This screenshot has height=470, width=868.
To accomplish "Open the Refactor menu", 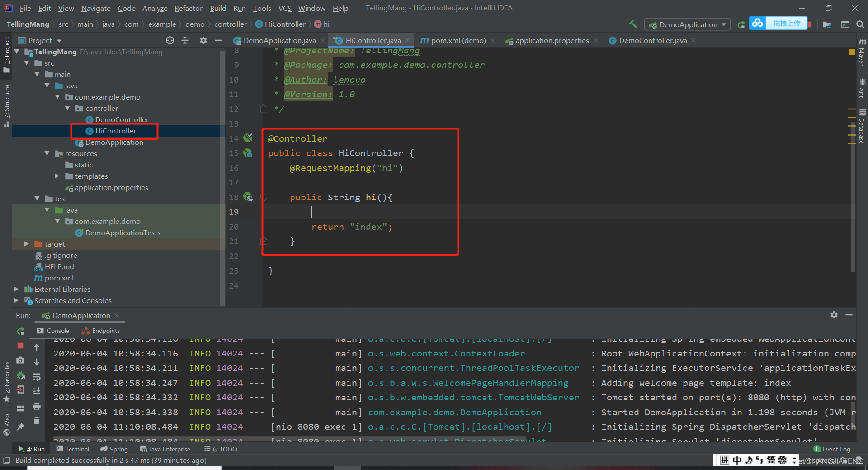I will (188, 8).
